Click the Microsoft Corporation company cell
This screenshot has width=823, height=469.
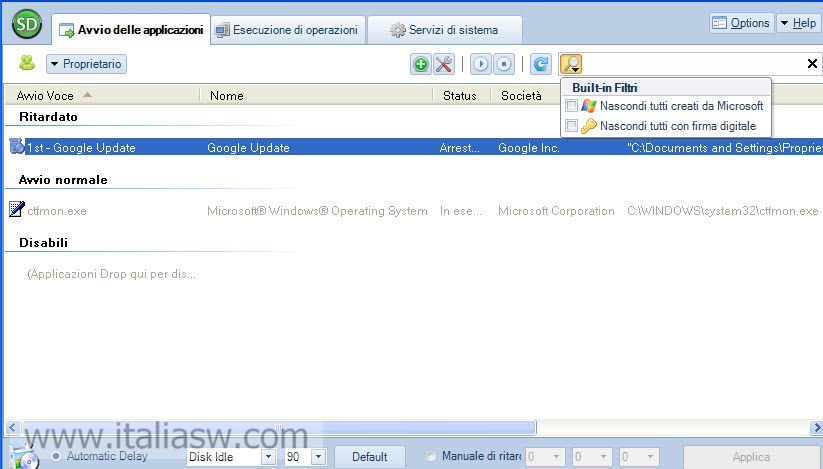pyautogui.click(x=556, y=211)
